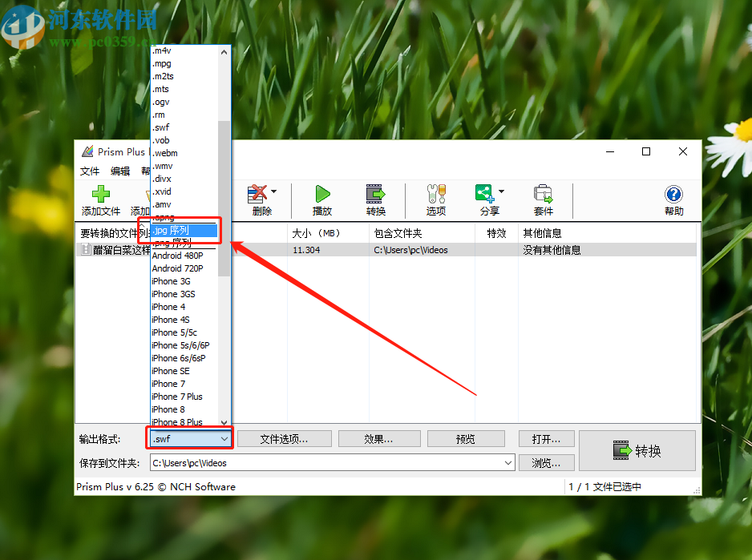Expand the Share dropdown arrow

coord(502,191)
